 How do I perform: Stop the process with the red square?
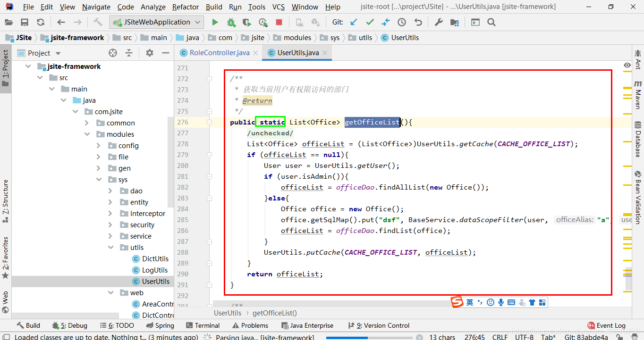click(279, 22)
